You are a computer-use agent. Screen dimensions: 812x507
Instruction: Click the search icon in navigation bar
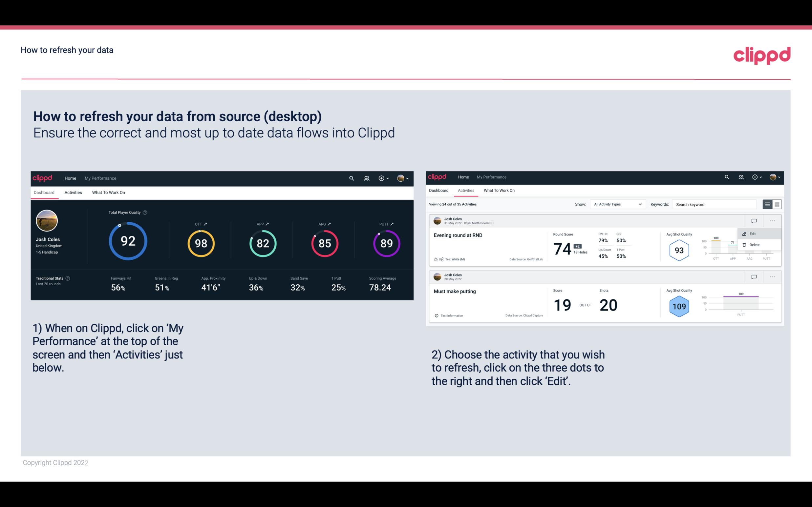click(351, 177)
